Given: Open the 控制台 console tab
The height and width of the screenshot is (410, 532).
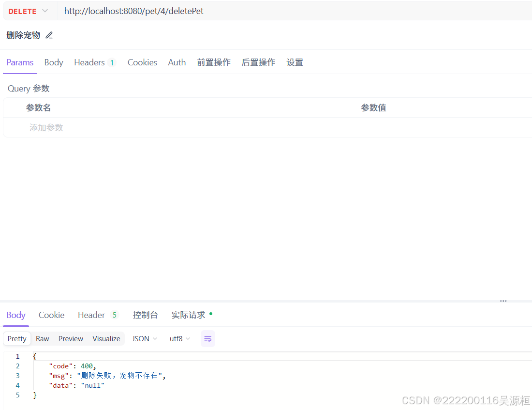Looking at the screenshot, I should (x=145, y=315).
